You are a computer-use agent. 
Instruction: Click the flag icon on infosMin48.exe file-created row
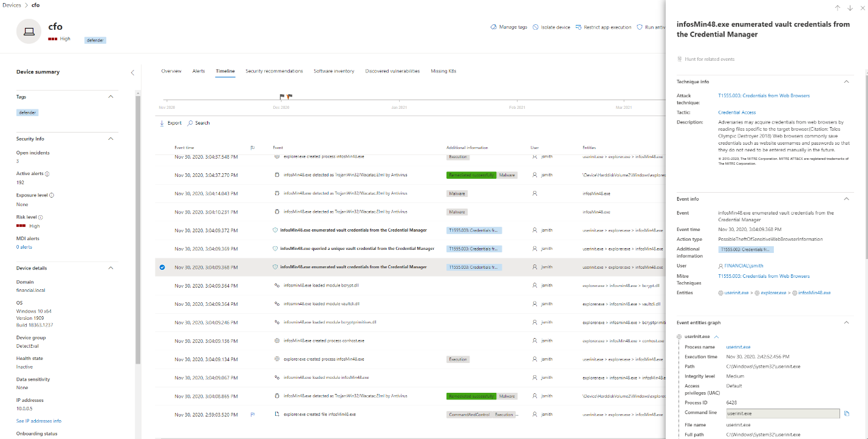coord(253,414)
